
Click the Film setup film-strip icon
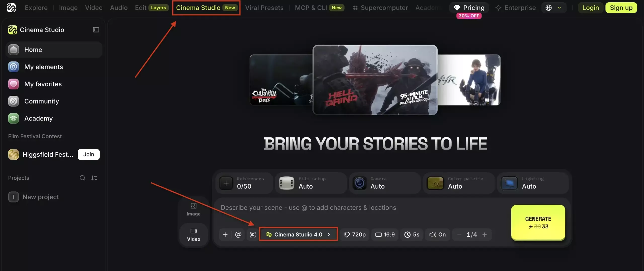pyautogui.click(x=287, y=183)
